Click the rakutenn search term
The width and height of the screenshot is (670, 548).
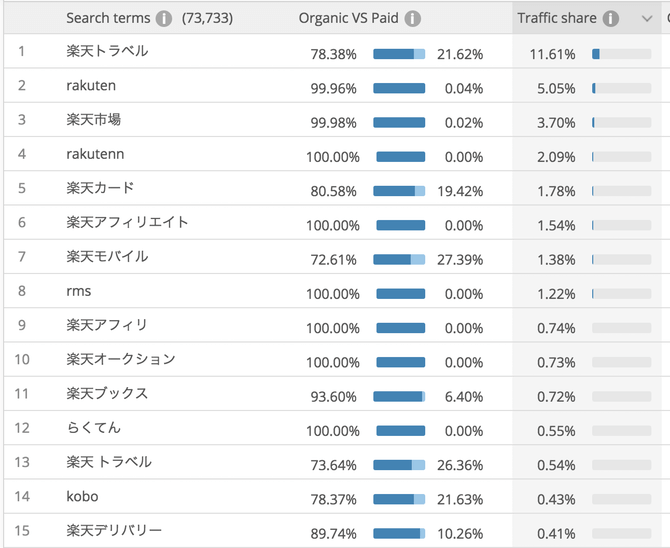pyautogui.click(x=96, y=155)
